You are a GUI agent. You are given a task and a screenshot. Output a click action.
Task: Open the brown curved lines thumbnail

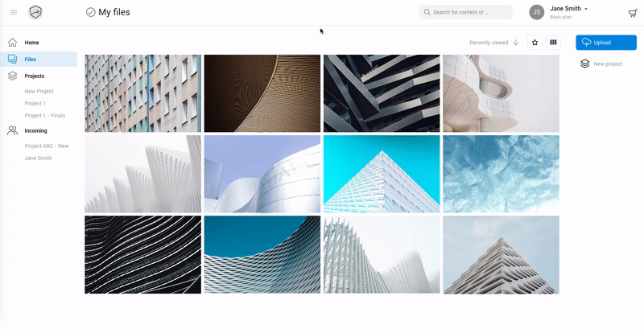point(262,93)
